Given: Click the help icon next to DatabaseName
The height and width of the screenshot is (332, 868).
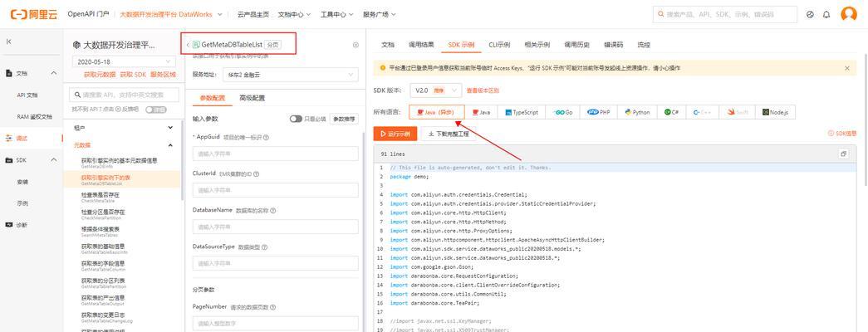Looking at the screenshot, I should point(273,210).
